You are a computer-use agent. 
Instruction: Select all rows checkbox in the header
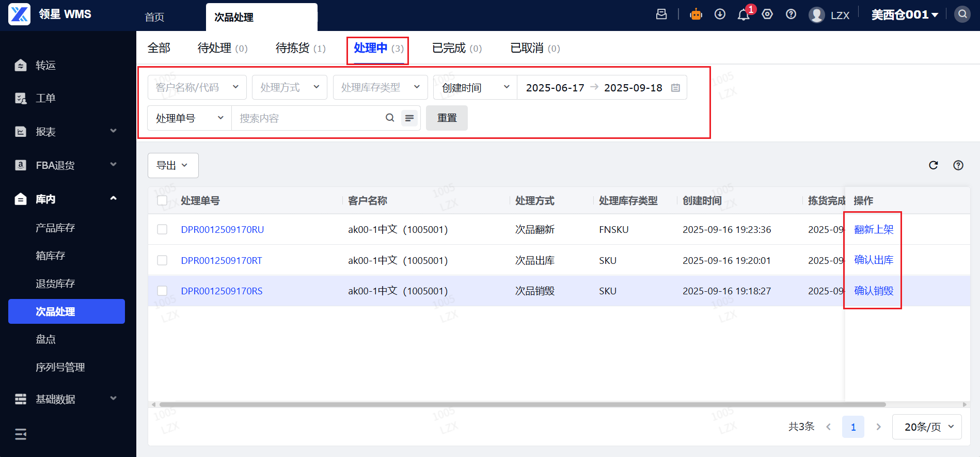point(162,200)
